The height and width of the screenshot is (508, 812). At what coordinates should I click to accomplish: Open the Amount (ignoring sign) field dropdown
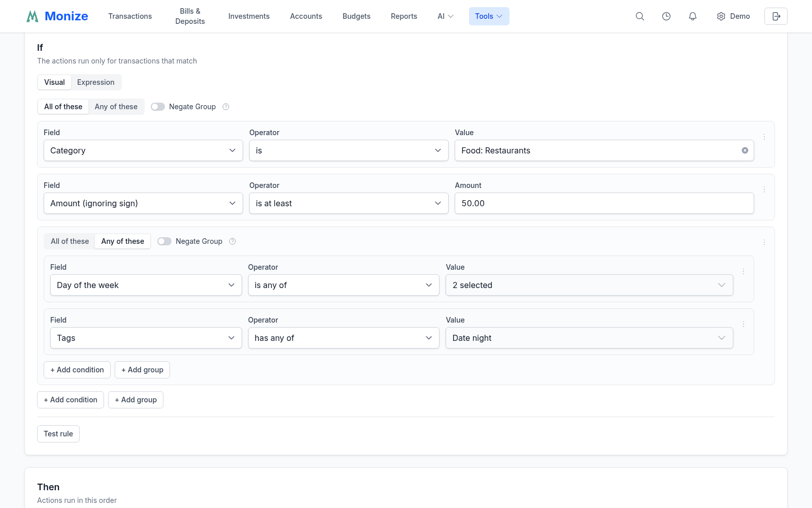(x=143, y=203)
